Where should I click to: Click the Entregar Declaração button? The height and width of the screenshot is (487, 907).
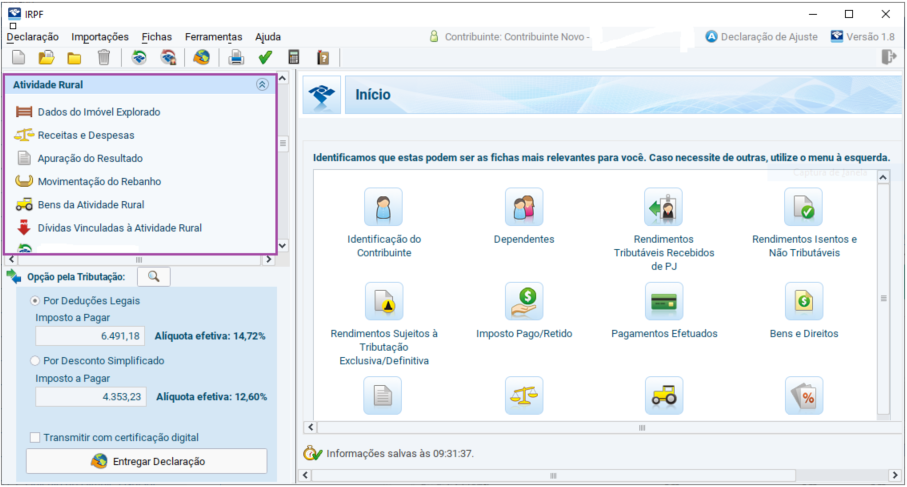click(x=147, y=461)
